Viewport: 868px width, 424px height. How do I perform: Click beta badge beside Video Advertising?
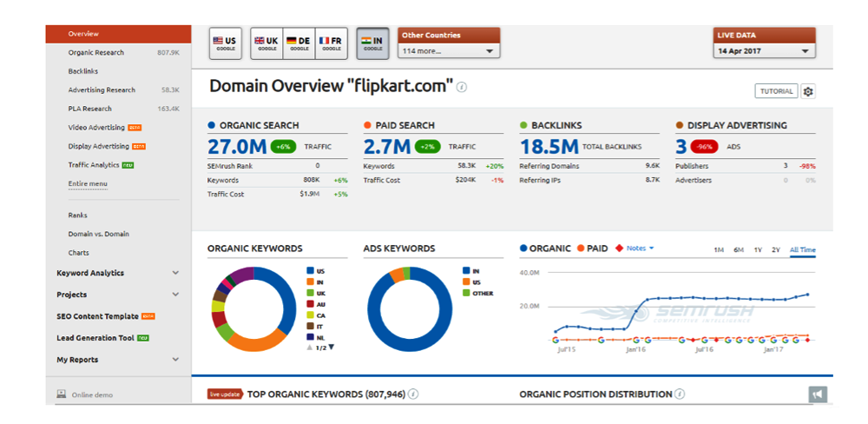tap(135, 128)
